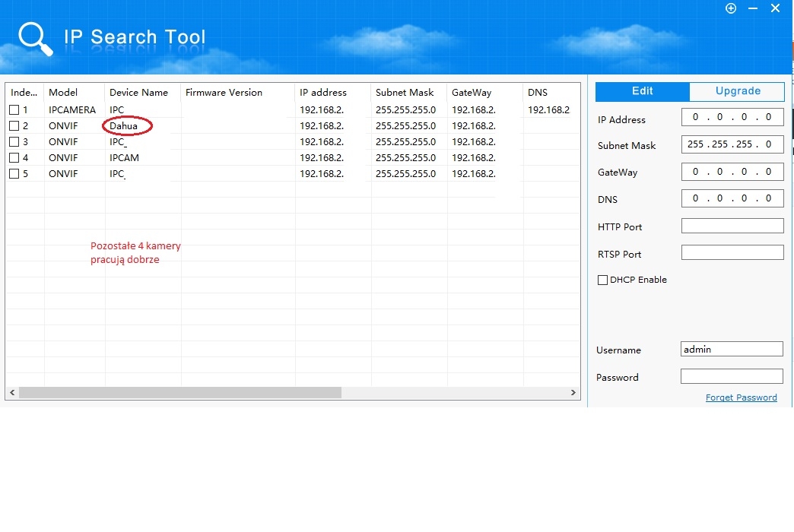The height and width of the screenshot is (532, 794).
Task: Sort by the Firmware Version column header
Action: pos(237,93)
